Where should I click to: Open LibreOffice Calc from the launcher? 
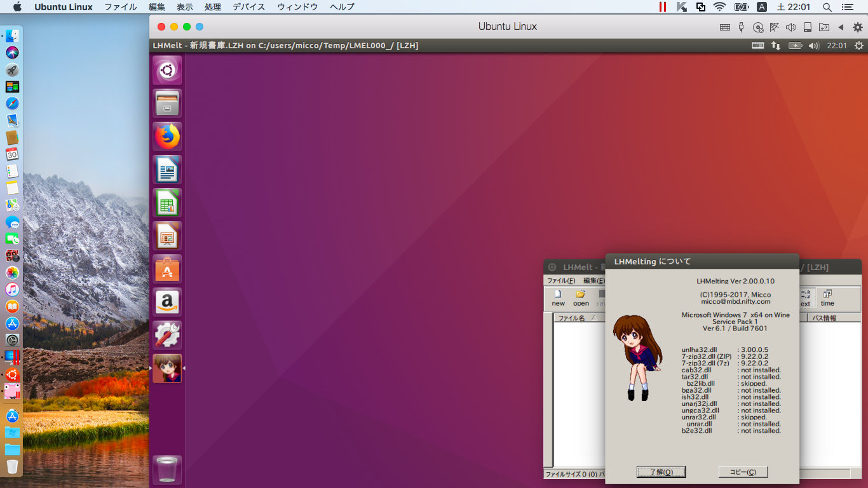[x=167, y=203]
